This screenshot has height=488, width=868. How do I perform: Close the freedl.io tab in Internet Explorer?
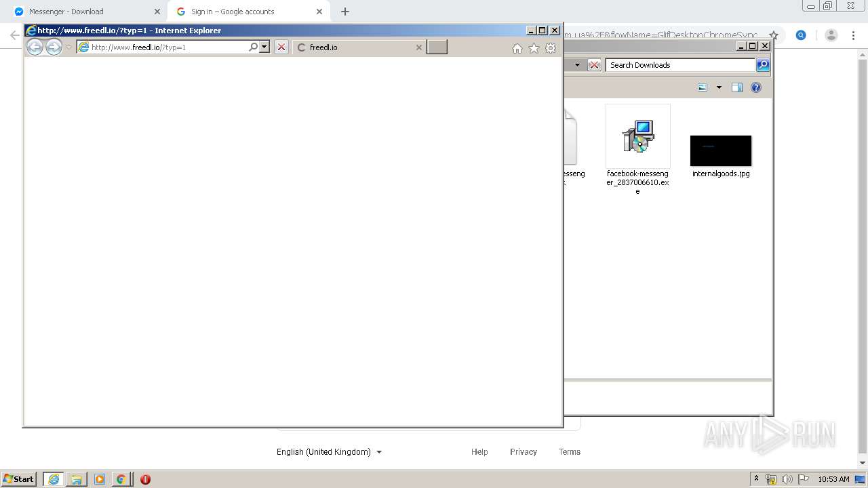click(x=418, y=47)
